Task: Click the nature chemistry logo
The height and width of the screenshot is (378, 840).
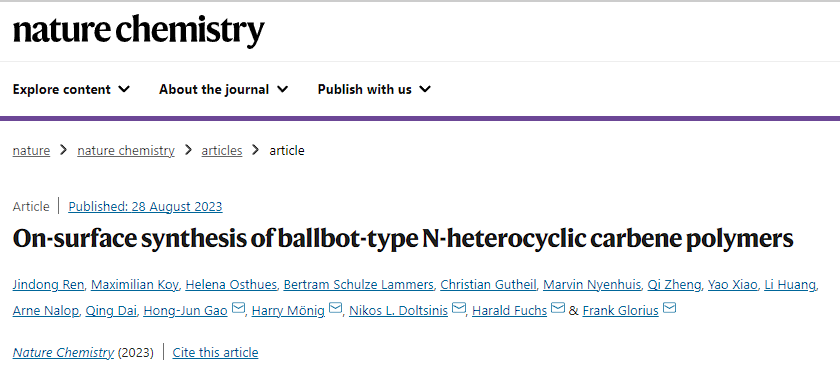Action: [139, 31]
